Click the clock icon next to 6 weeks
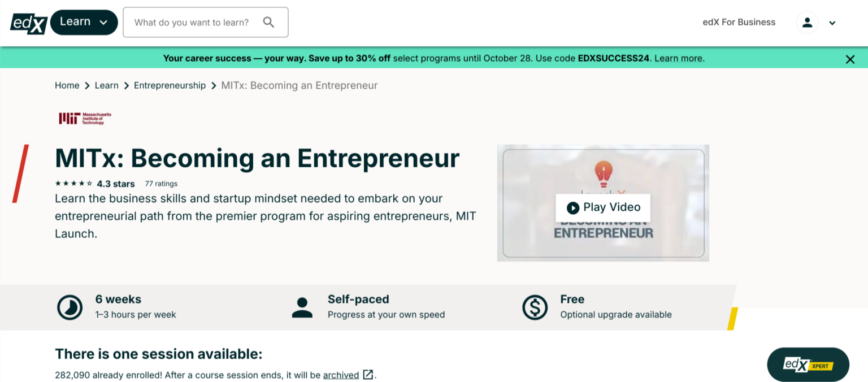Screen dimensions: 868x382 click(70, 306)
